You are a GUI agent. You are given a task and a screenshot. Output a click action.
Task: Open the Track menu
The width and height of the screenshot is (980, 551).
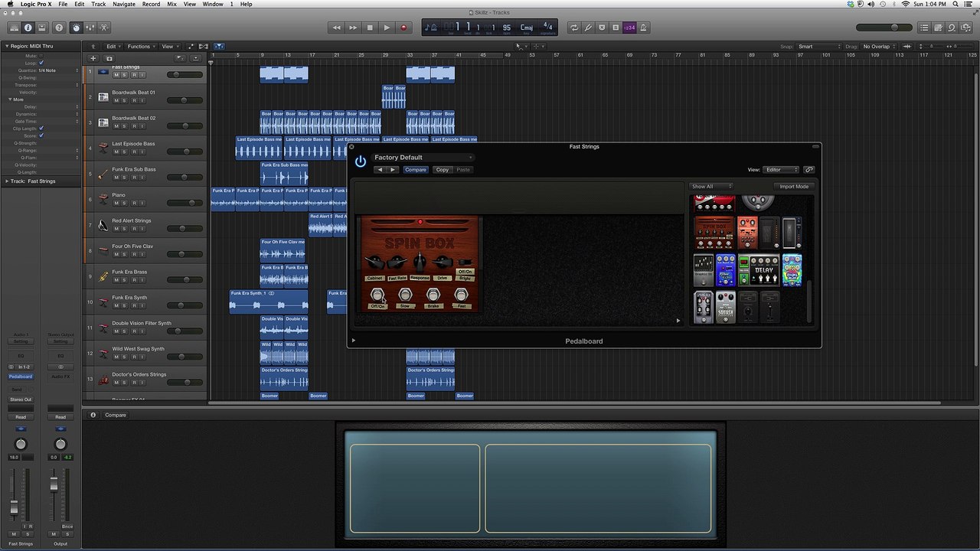99,5
